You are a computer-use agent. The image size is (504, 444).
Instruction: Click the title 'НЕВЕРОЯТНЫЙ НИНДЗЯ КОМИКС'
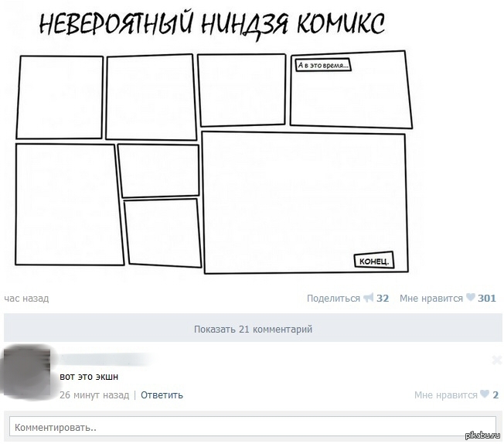tap(212, 24)
